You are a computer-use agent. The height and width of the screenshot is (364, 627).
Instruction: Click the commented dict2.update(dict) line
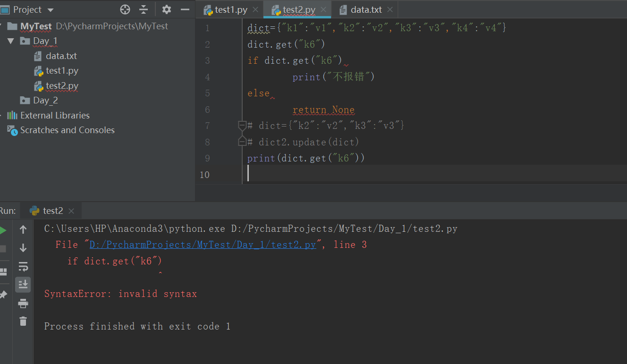tap(304, 142)
